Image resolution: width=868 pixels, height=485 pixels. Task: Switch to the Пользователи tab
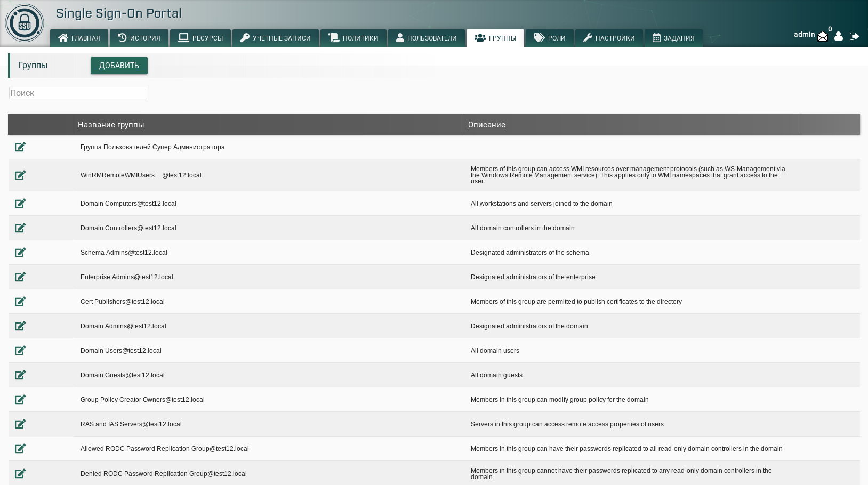click(x=426, y=38)
